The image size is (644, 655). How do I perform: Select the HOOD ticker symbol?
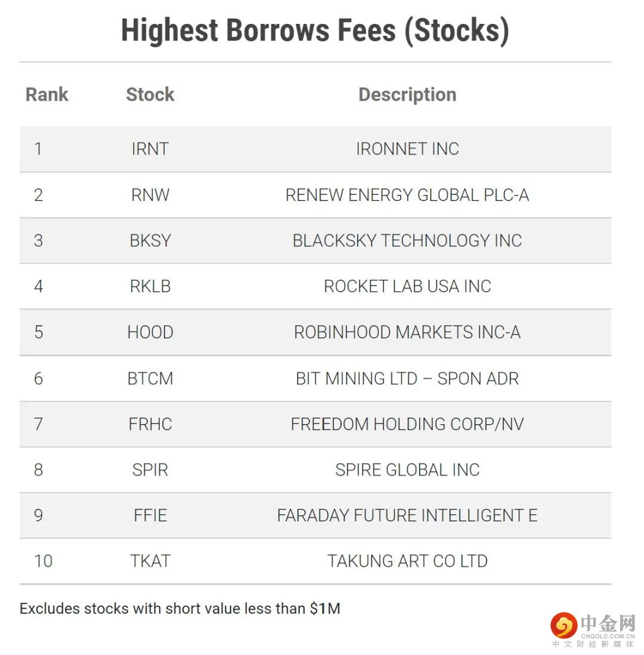[x=150, y=332]
